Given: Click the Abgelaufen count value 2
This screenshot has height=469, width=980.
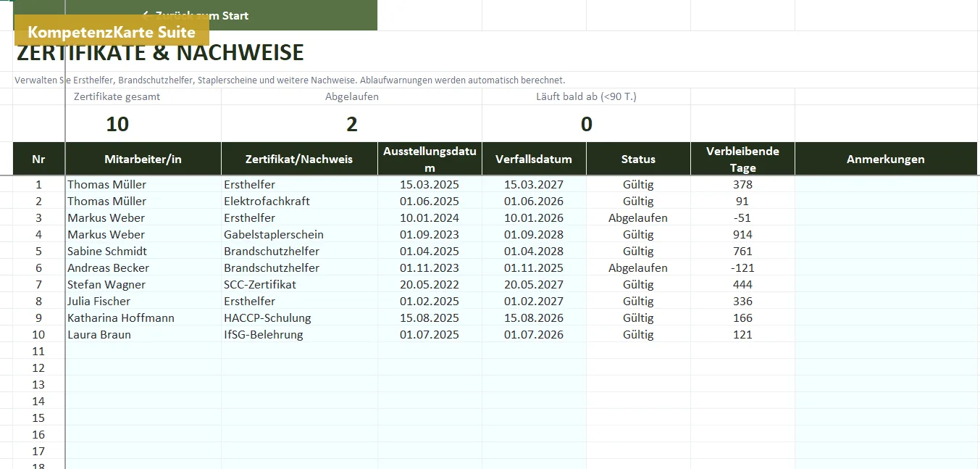Looking at the screenshot, I should coord(352,124).
